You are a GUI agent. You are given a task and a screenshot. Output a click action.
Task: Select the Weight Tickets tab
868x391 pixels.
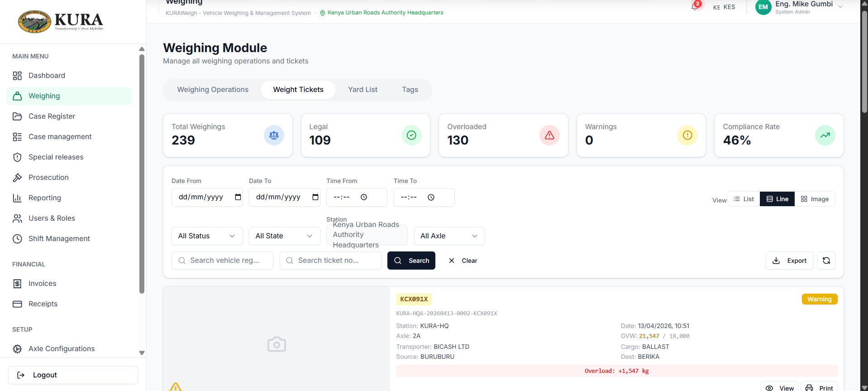(298, 90)
